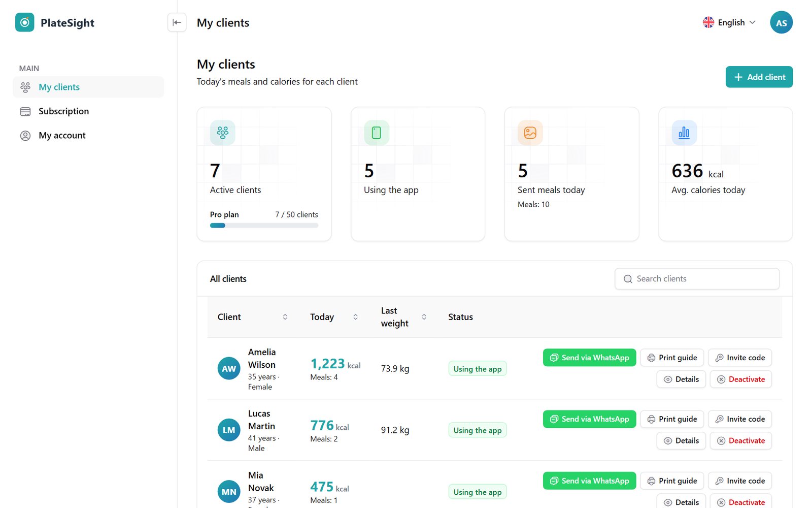Click the search magnifier icon

tap(628, 279)
